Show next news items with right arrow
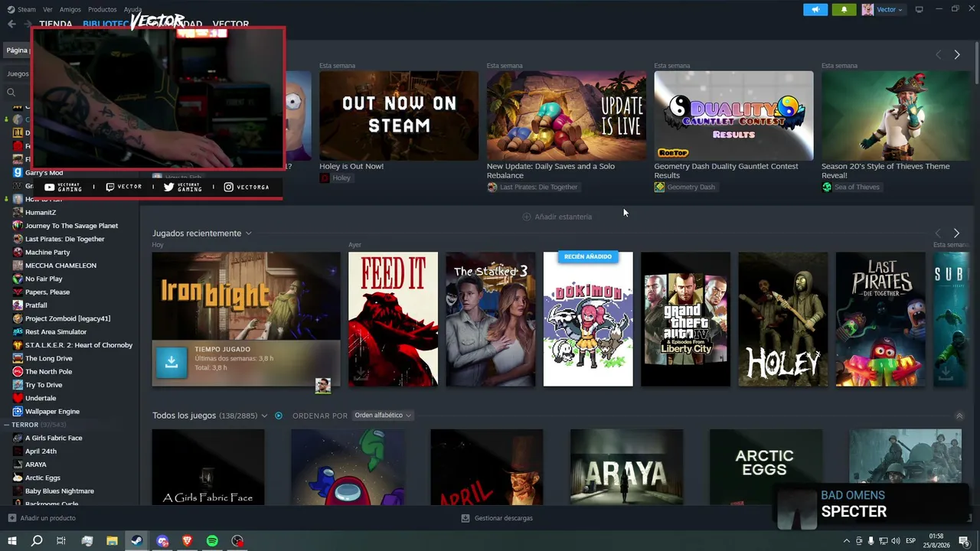The width and height of the screenshot is (980, 551). coord(956,54)
